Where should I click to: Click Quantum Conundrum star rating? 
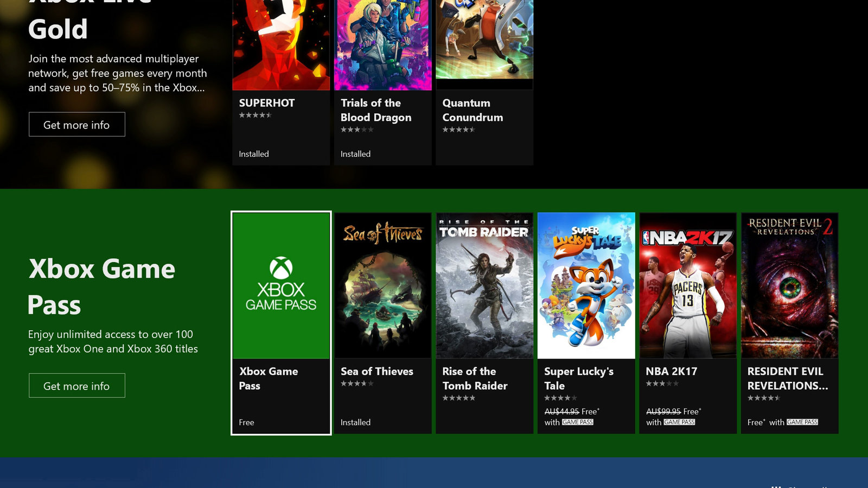pyautogui.click(x=458, y=130)
